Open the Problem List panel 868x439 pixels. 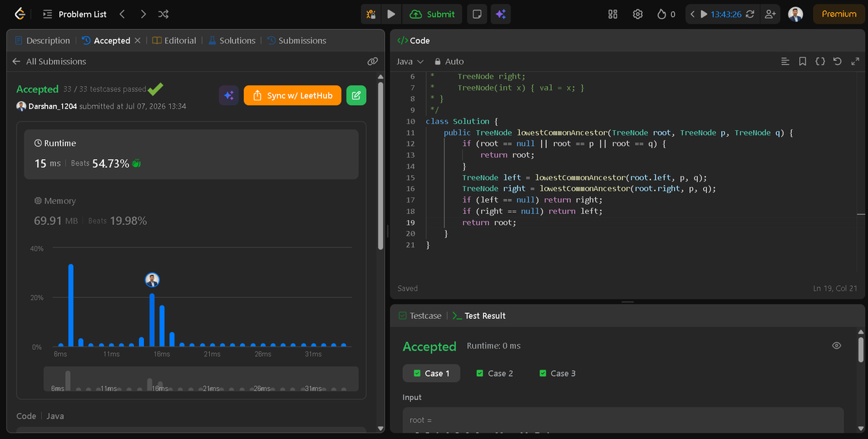75,14
